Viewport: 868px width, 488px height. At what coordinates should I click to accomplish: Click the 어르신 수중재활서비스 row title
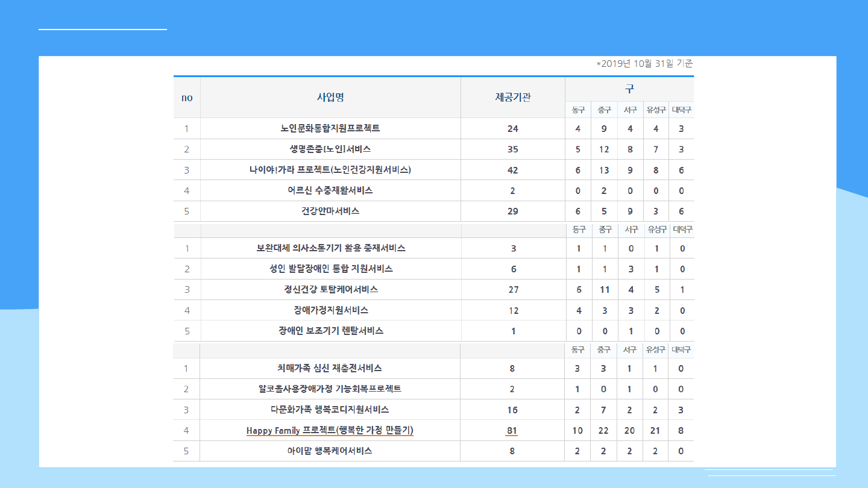[x=330, y=190]
